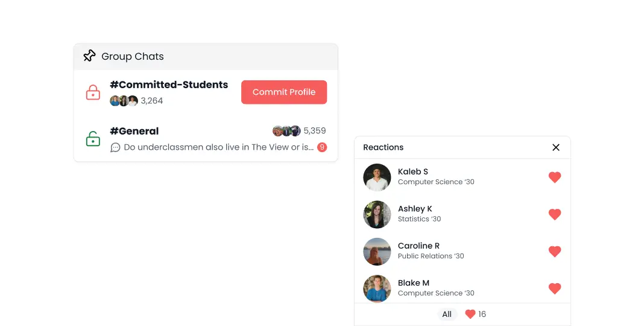Click Blake M profile photo
The image size is (644, 326).
pyautogui.click(x=377, y=289)
